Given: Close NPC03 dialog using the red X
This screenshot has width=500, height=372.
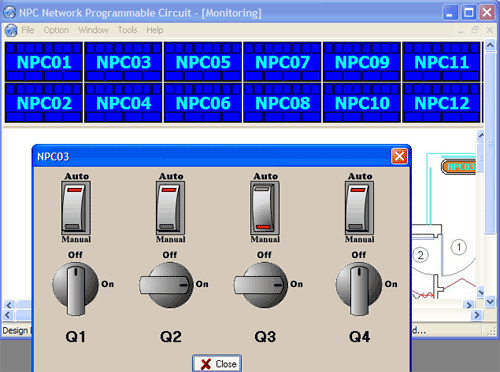Looking at the screenshot, I should [399, 156].
